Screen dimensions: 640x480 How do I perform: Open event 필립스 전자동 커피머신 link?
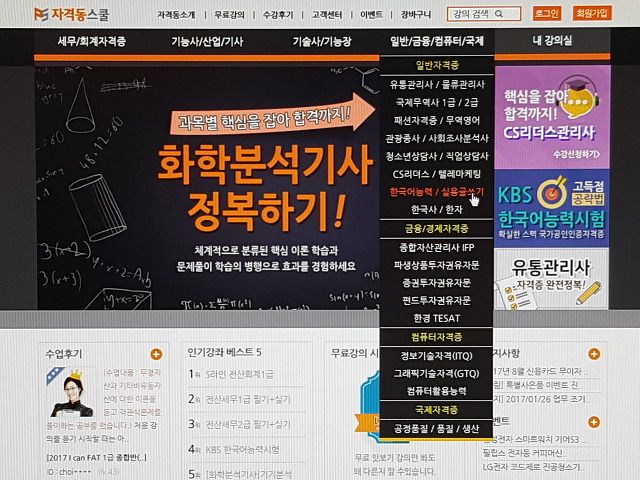coord(525,453)
